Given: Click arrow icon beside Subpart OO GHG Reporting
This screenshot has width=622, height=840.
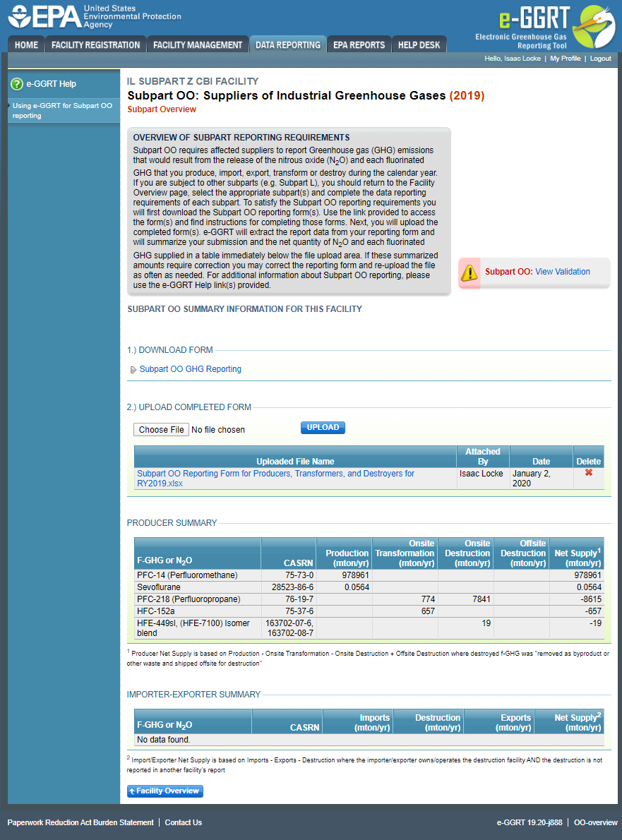Looking at the screenshot, I should [x=133, y=370].
